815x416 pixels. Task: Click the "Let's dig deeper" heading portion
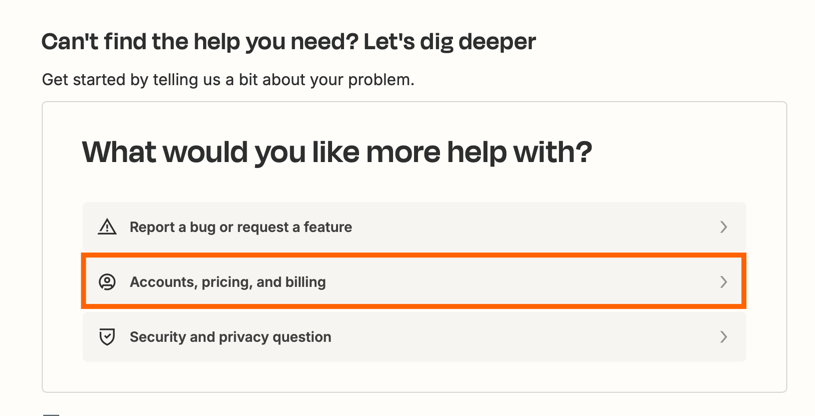(x=450, y=42)
